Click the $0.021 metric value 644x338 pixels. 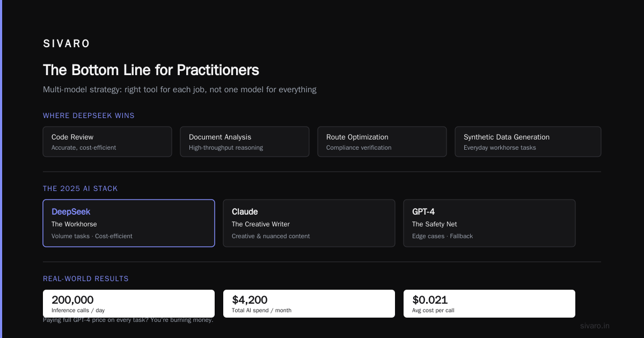tap(430, 300)
